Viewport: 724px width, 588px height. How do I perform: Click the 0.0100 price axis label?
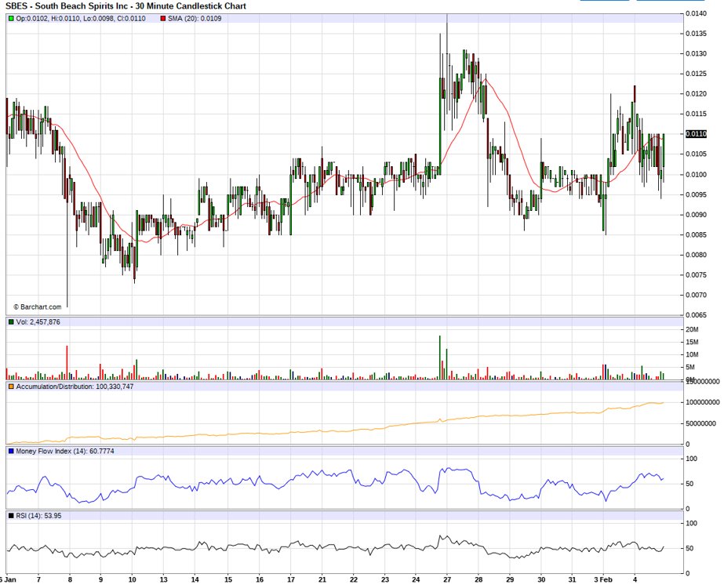coord(696,175)
